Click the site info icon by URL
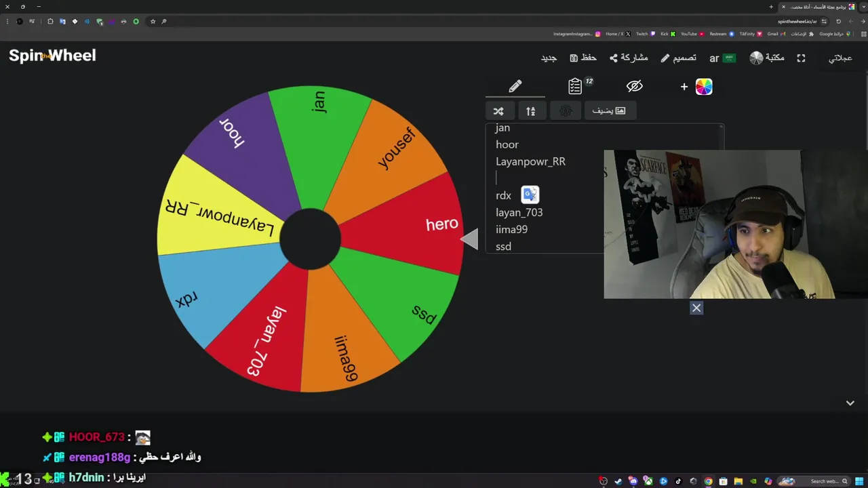The width and height of the screenshot is (868, 488). (x=824, y=22)
